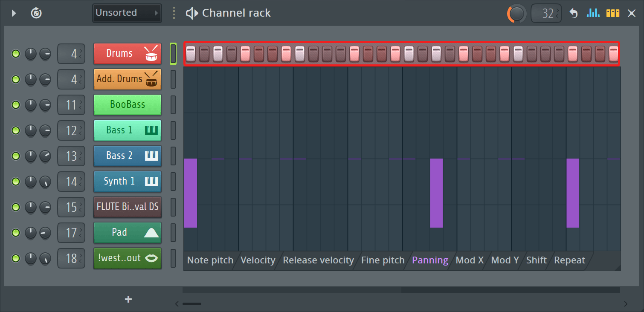This screenshot has width=644, height=312.
Task: Click the orange swing knob in header
Action: pos(516,14)
